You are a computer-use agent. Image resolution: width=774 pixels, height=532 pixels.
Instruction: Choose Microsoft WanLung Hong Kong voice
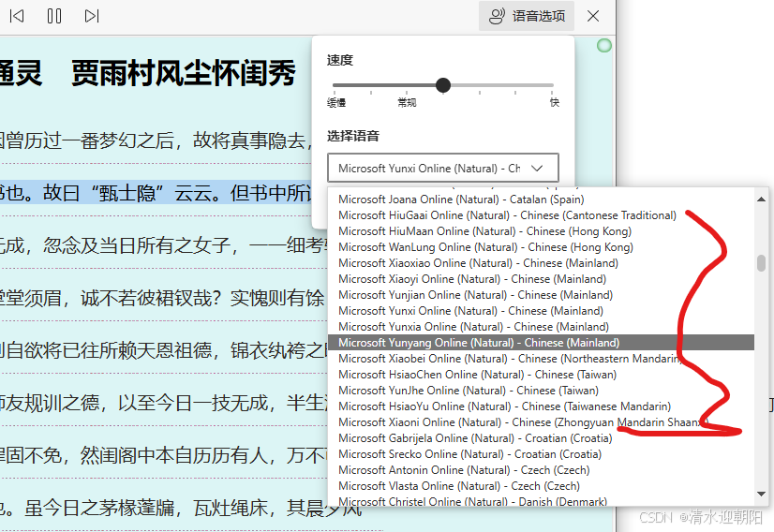(541, 246)
